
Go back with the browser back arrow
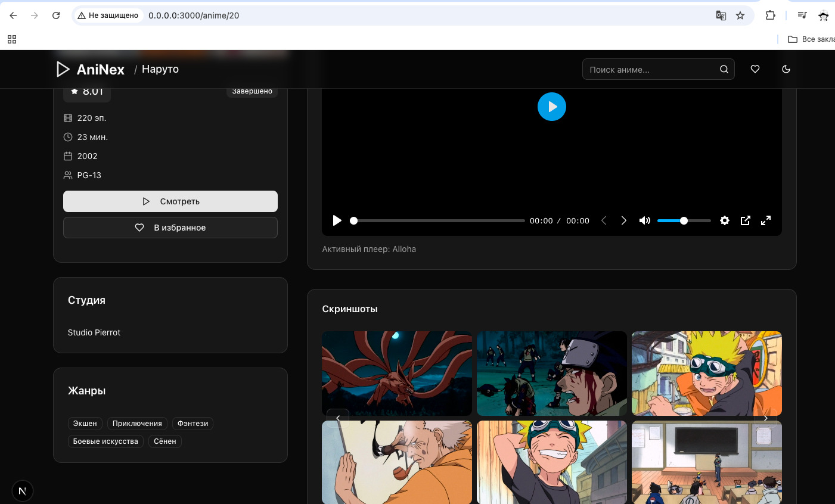13,15
